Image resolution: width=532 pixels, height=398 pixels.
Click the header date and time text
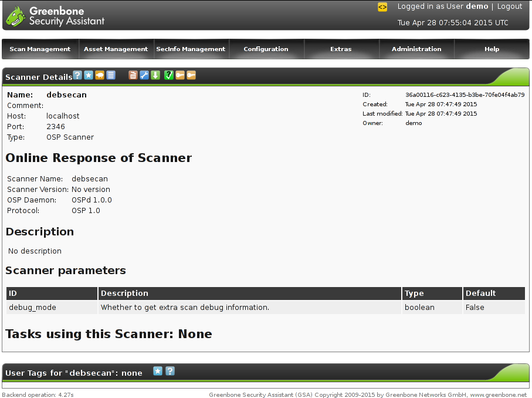click(x=453, y=23)
